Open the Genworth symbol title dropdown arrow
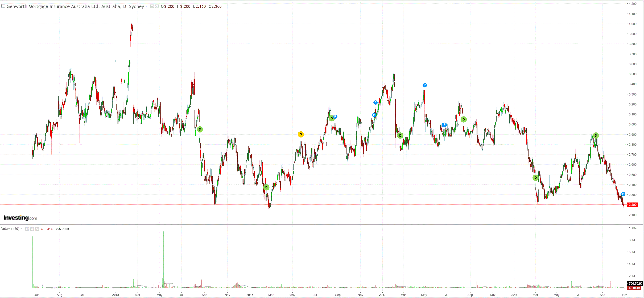 click(x=146, y=6)
